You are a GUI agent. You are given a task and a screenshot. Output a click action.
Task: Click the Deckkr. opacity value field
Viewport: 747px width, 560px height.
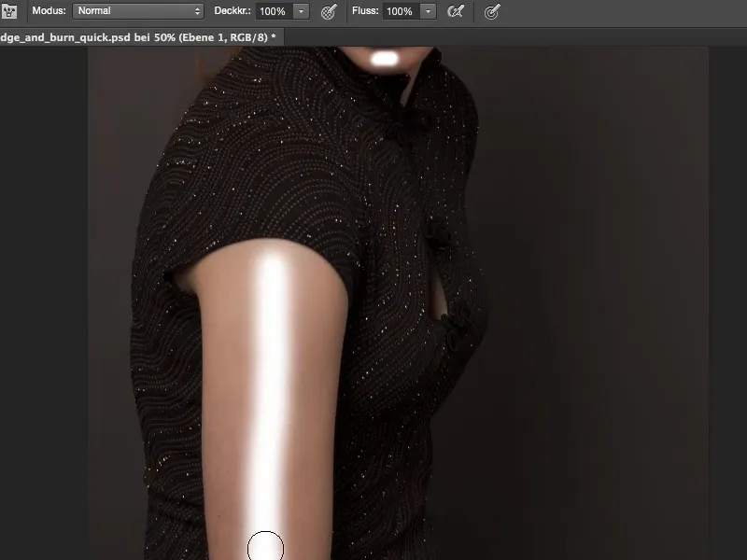pyautogui.click(x=274, y=11)
